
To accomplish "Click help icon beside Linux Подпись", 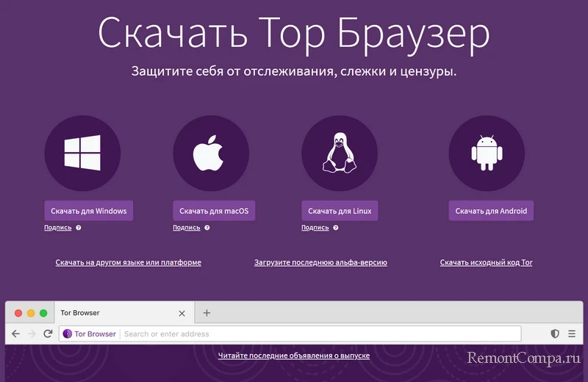I will (x=336, y=228).
